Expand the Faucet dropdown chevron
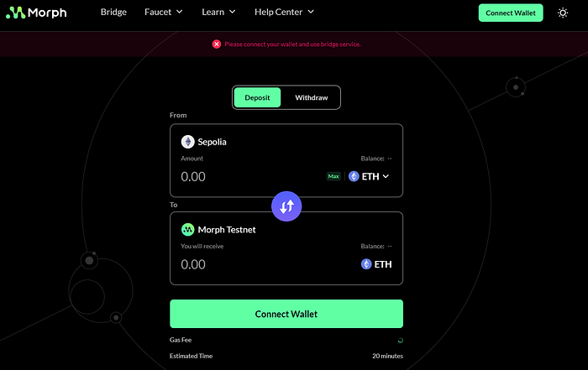588x370 pixels. tap(180, 12)
